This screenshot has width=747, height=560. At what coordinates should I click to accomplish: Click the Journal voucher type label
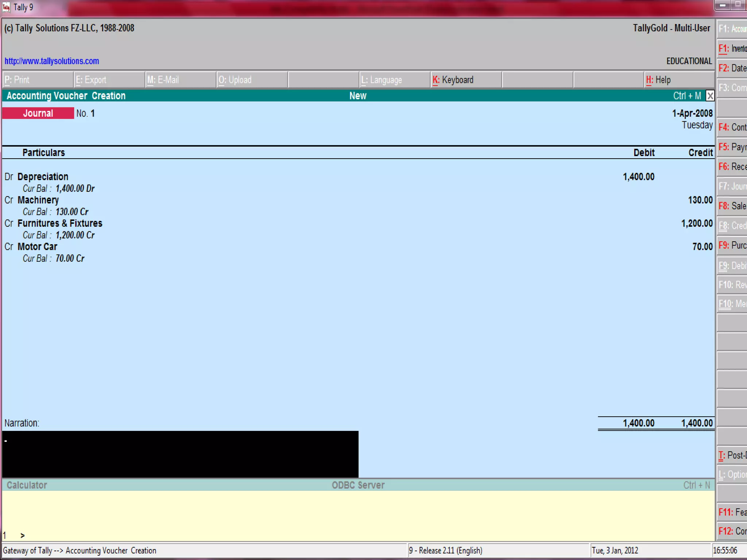pos(38,113)
